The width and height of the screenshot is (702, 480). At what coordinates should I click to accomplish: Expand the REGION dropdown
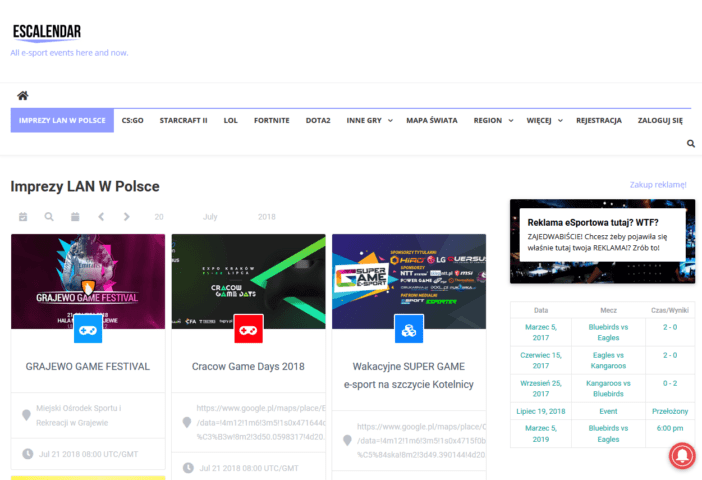click(x=493, y=120)
